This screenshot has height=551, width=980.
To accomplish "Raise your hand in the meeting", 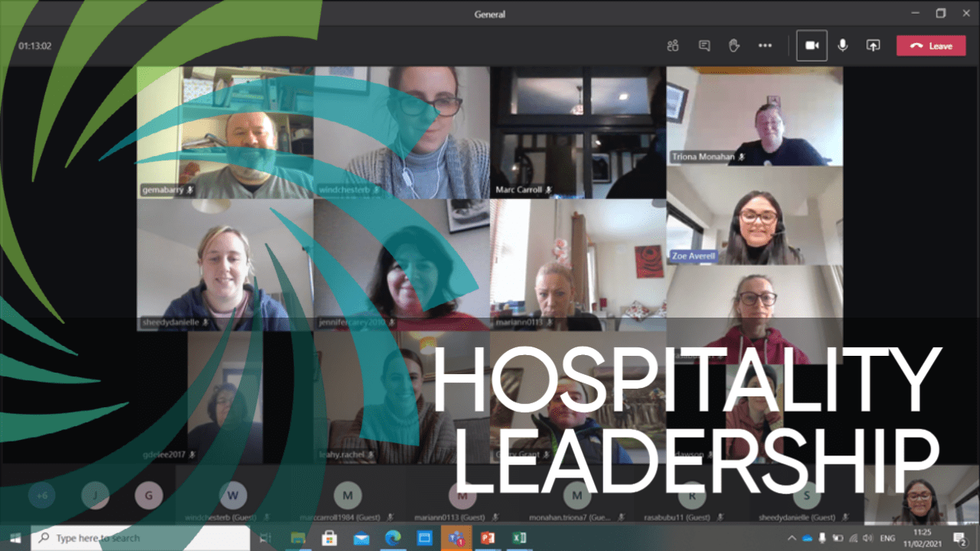I will pyautogui.click(x=734, y=46).
